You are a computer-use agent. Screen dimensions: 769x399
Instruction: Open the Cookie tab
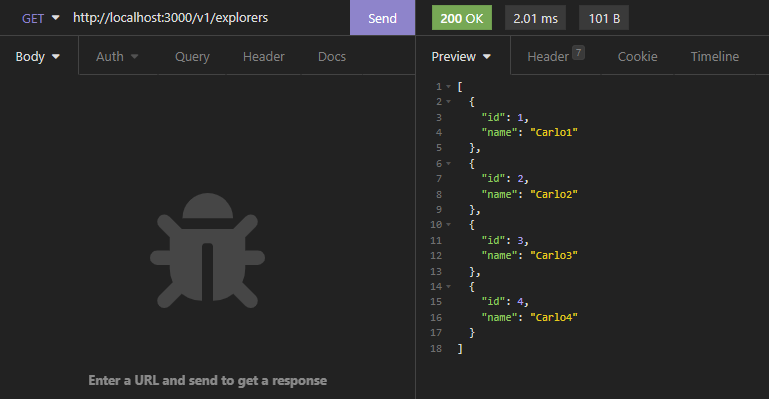(x=637, y=56)
